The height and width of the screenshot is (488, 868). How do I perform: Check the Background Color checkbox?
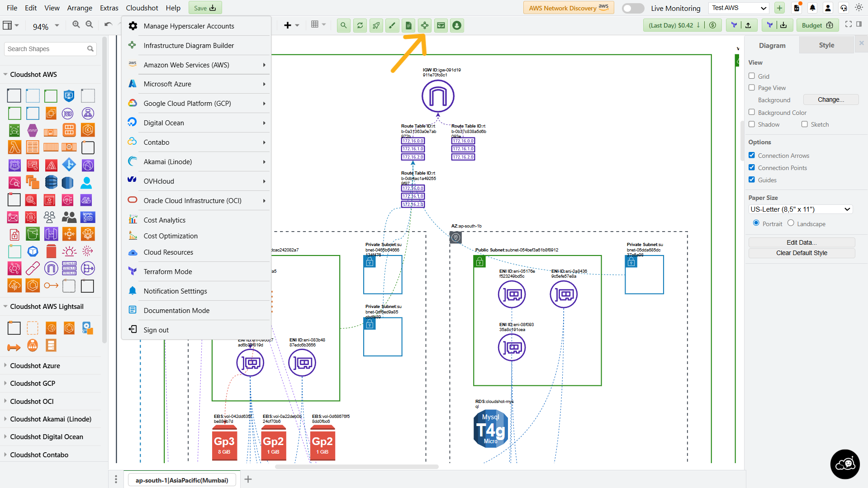click(752, 112)
